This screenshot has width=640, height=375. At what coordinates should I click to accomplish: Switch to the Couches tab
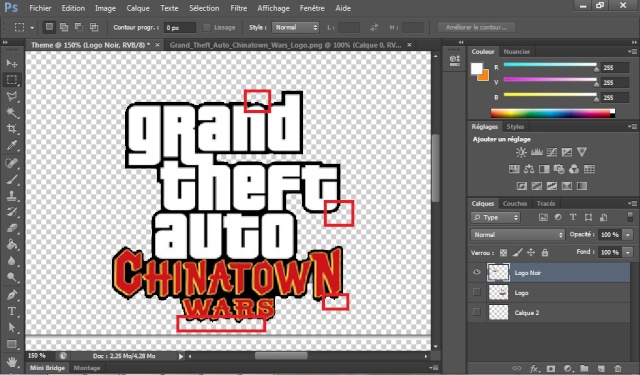click(x=515, y=203)
